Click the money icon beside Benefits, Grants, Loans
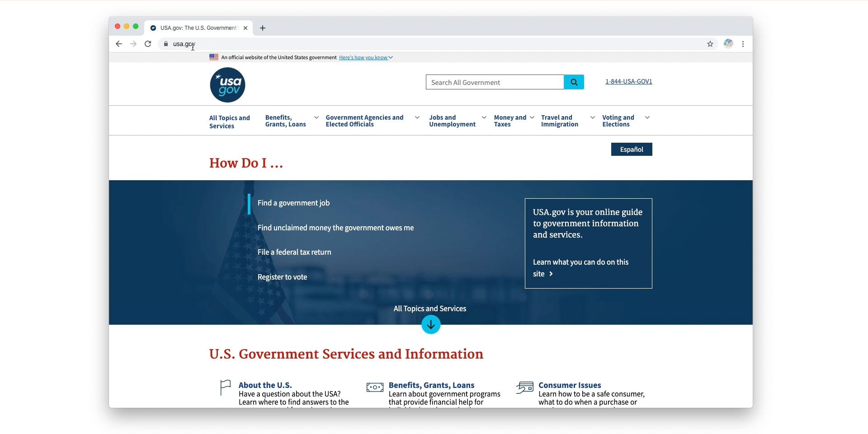Image resolution: width=868 pixels, height=434 pixels. tap(375, 387)
